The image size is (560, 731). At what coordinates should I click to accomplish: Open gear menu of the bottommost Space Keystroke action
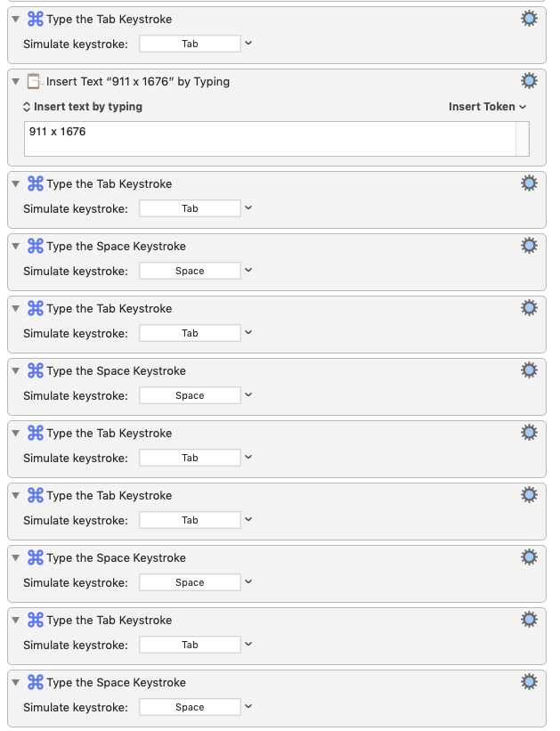(529, 682)
